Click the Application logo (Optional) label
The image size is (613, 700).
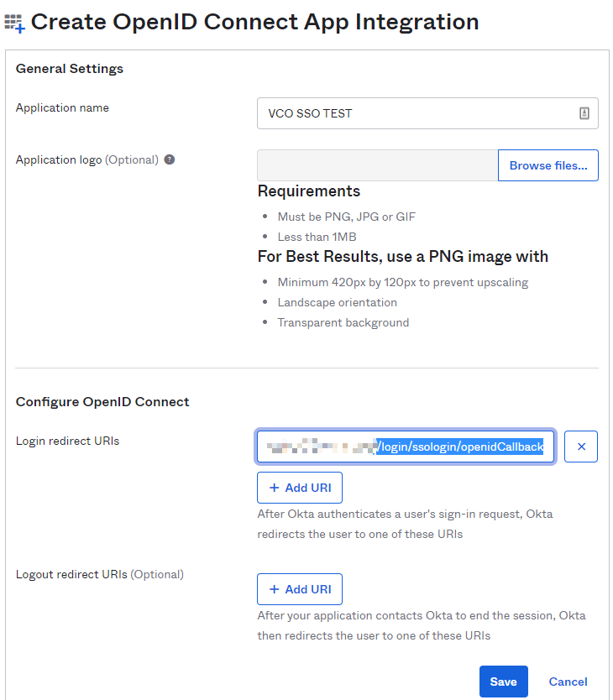click(87, 159)
